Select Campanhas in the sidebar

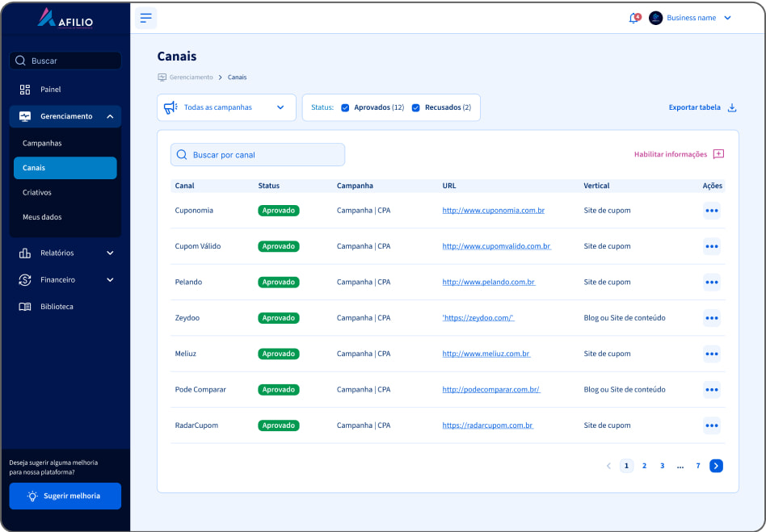pyautogui.click(x=42, y=144)
